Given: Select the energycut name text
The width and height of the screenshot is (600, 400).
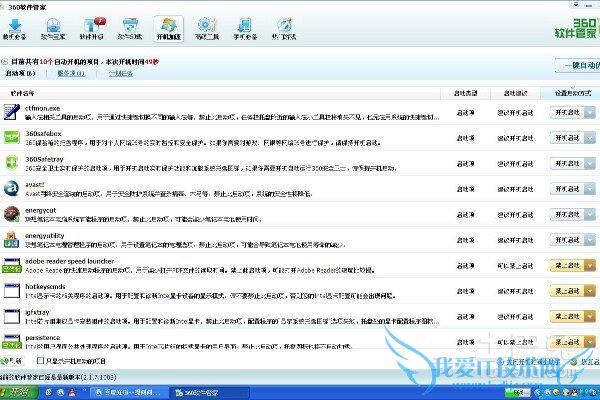Looking at the screenshot, I should (41, 210).
